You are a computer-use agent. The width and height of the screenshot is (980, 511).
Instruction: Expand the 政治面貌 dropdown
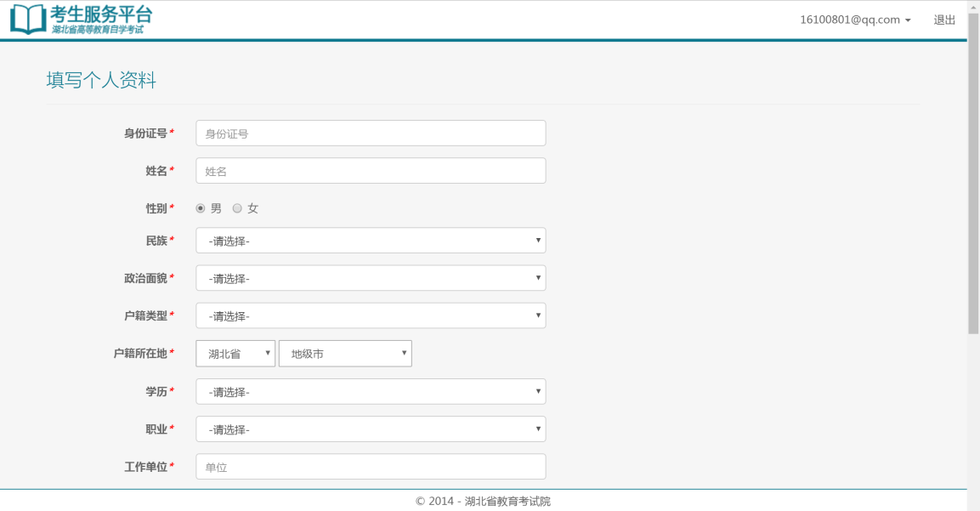pos(371,278)
